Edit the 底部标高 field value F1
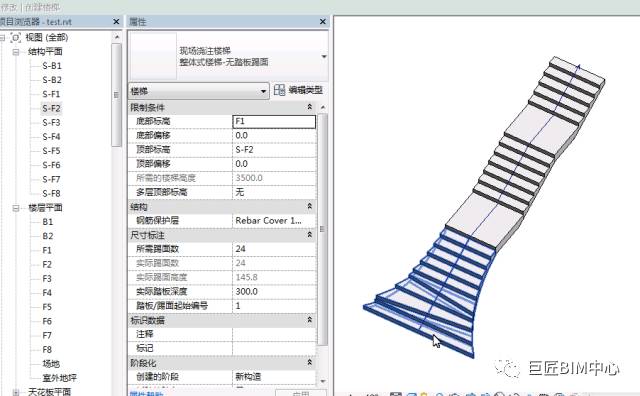640x396 pixels. point(274,122)
